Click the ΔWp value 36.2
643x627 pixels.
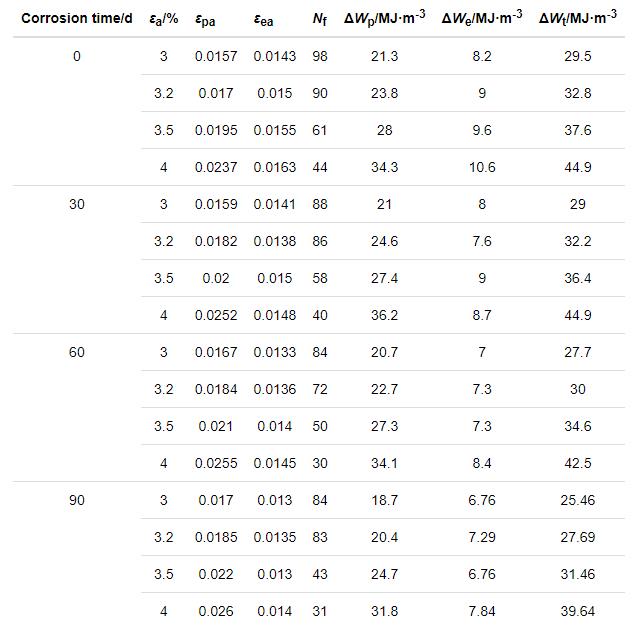(x=384, y=315)
